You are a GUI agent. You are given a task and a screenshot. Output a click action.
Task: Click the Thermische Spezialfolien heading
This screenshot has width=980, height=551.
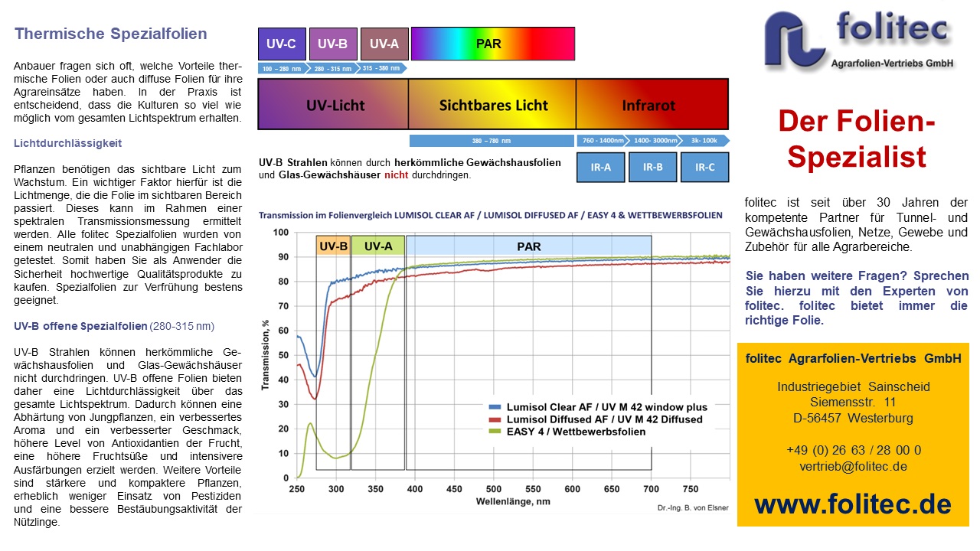click(x=111, y=34)
